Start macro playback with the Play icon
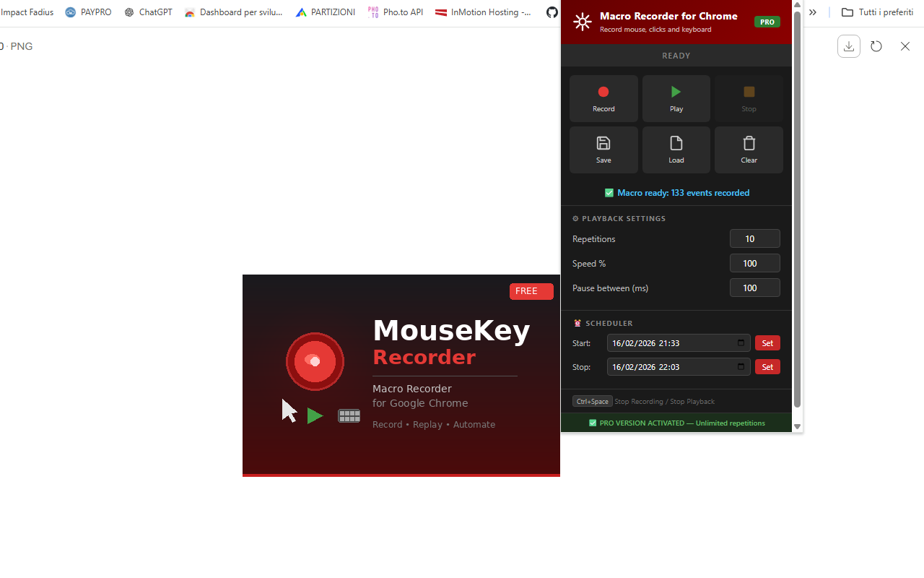This screenshot has width=924, height=578. (676, 92)
